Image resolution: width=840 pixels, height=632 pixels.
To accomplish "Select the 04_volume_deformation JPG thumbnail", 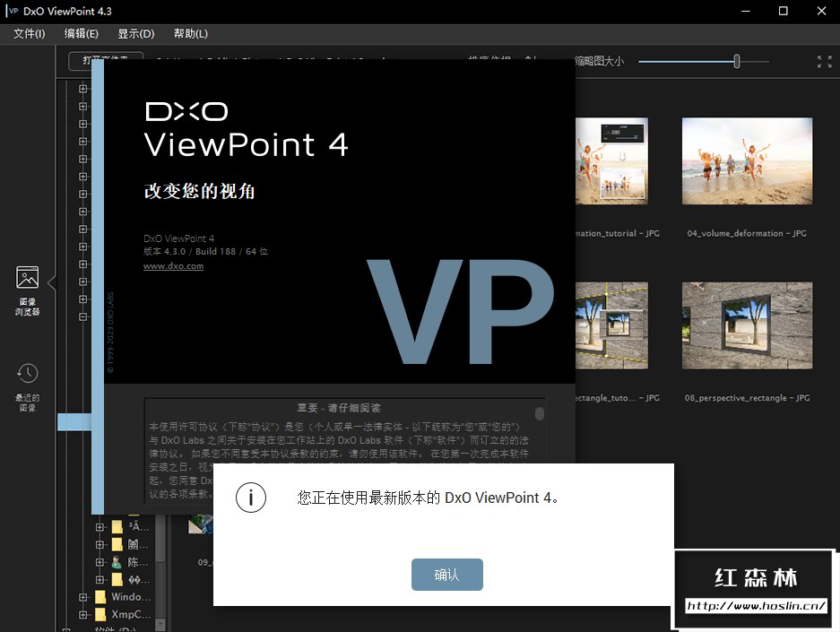I will pos(747,161).
